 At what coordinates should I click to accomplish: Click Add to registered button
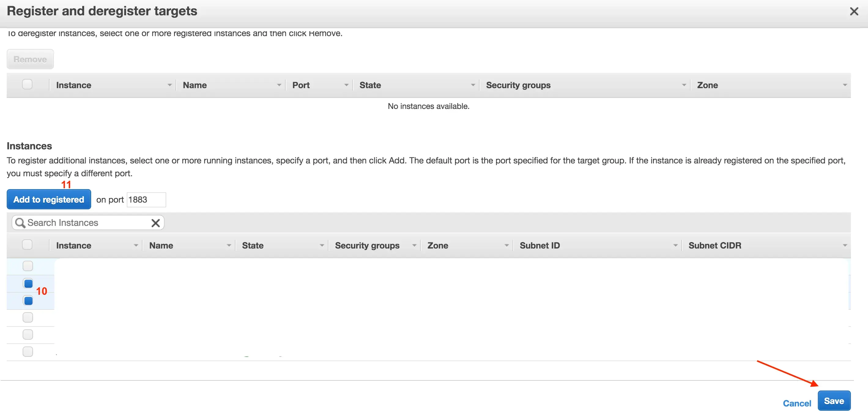(49, 199)
